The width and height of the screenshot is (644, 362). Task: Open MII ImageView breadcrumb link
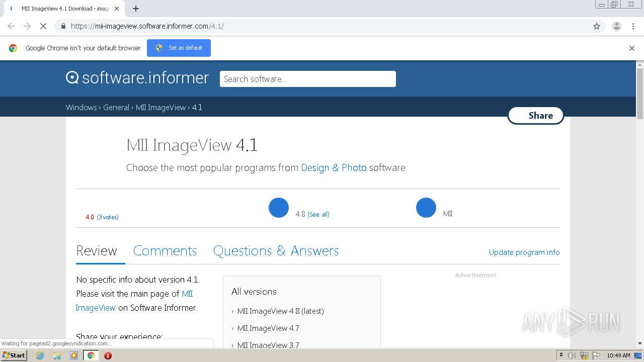click(x=160, y=108)
